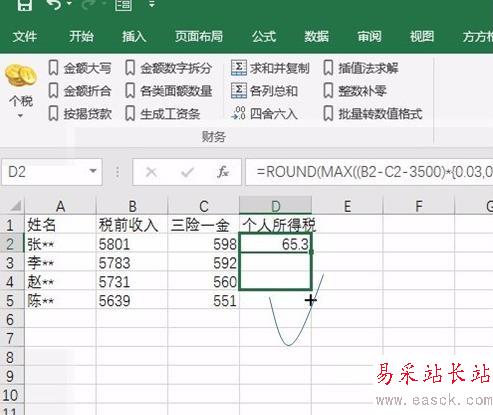Screen dimensions: 493x415
Task: Click the name cell 李**
Action: [60, 263]
